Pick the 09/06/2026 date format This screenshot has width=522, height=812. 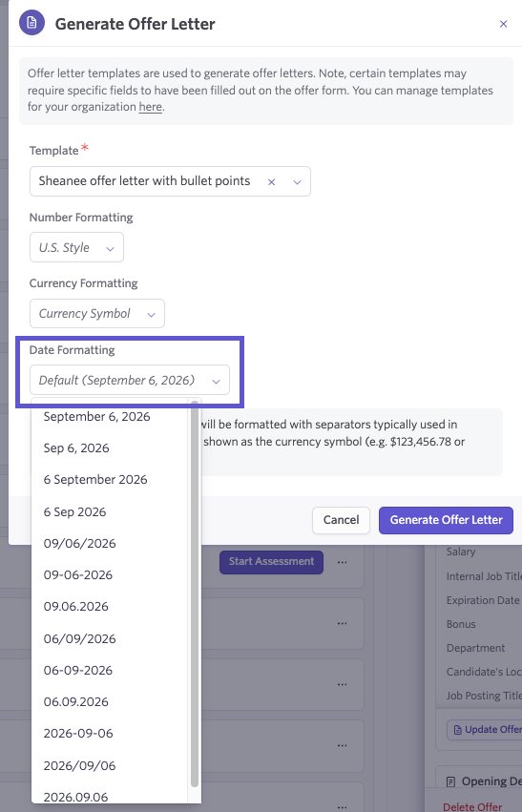(x=80, y=543)
